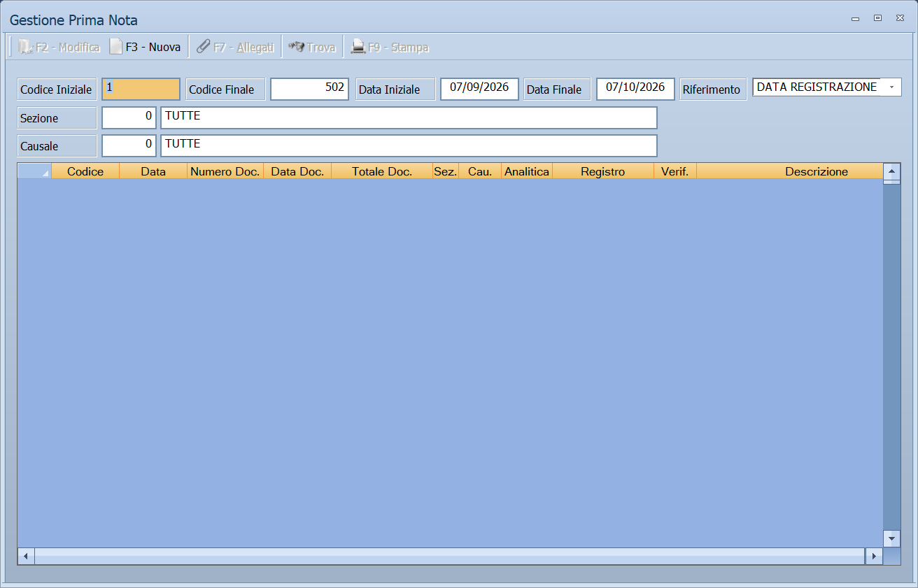Screen dimensions: 918x588
Task: Click the Codice Finale label
Action: (x=226, y=89)
